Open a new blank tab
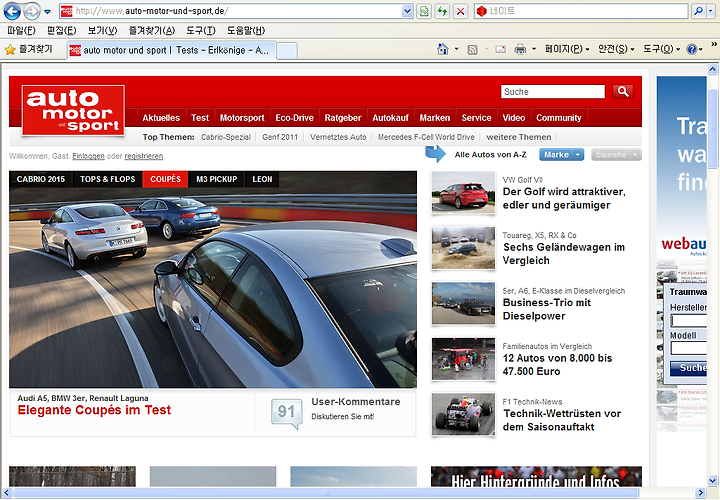Viewport: 720px width, 500px height. 287,51
